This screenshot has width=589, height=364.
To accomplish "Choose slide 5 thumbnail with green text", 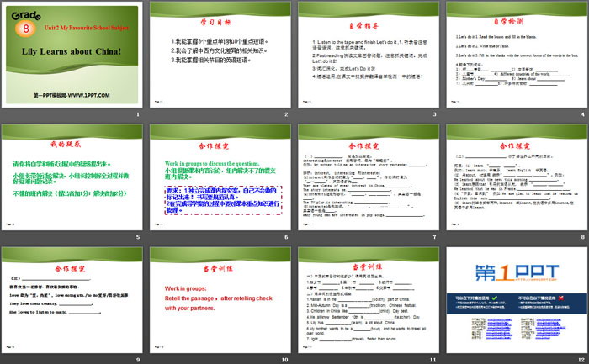I will pos(72,177).
